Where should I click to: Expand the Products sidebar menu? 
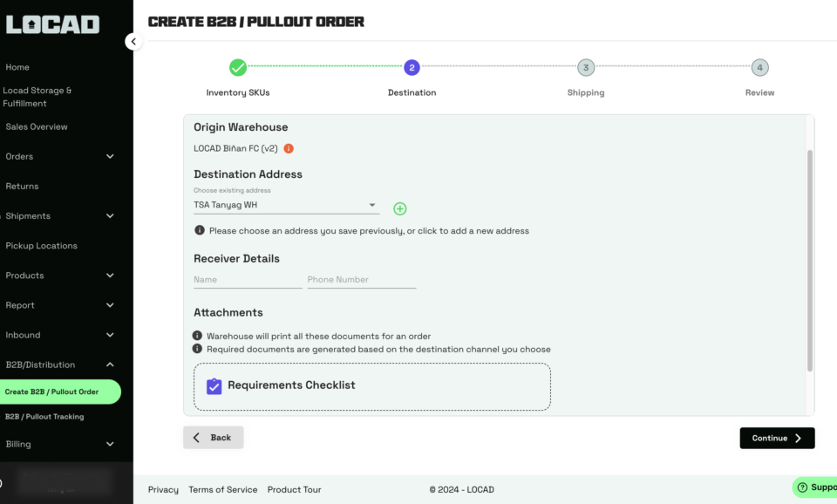(60, 276)
